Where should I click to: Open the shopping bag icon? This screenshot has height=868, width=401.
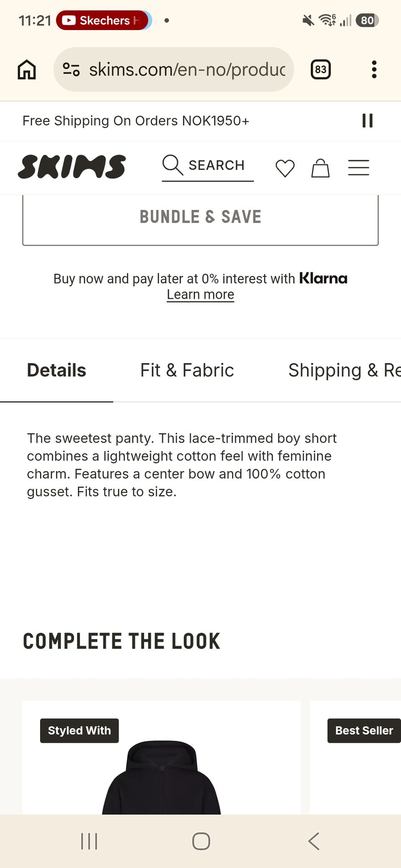coord(320,168)
